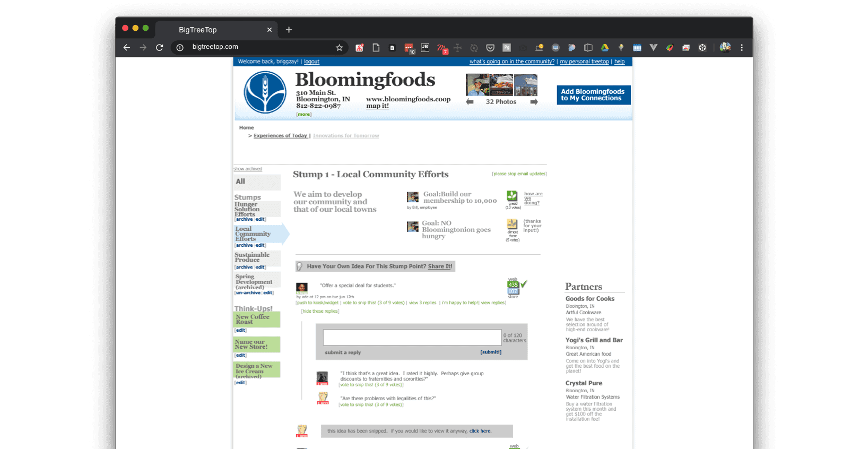Open the Yogi's Grill and Bar partner
The height and width of the screenshot is (449, 868).
point(594,340)
